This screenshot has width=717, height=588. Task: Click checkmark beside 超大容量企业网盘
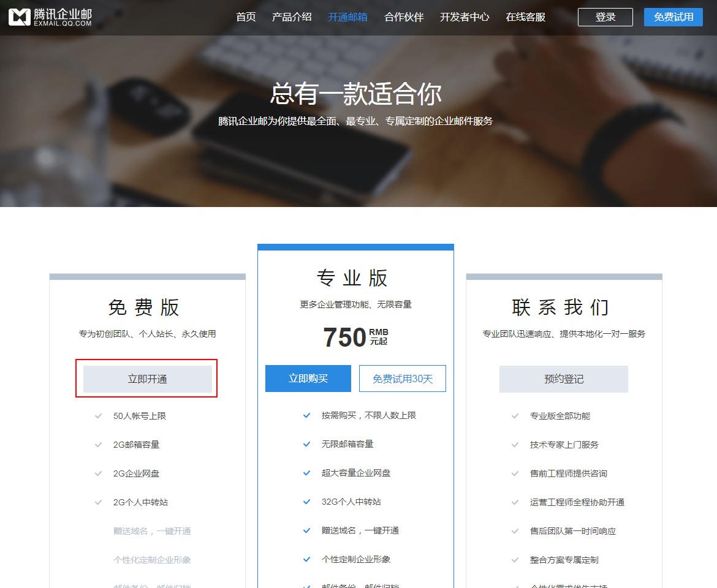[306, 473]
